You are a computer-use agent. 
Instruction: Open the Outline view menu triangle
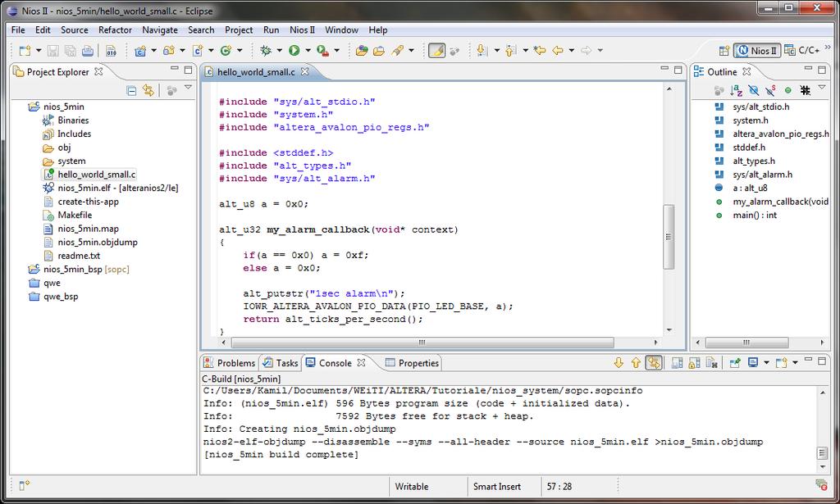tap(822, 87)
